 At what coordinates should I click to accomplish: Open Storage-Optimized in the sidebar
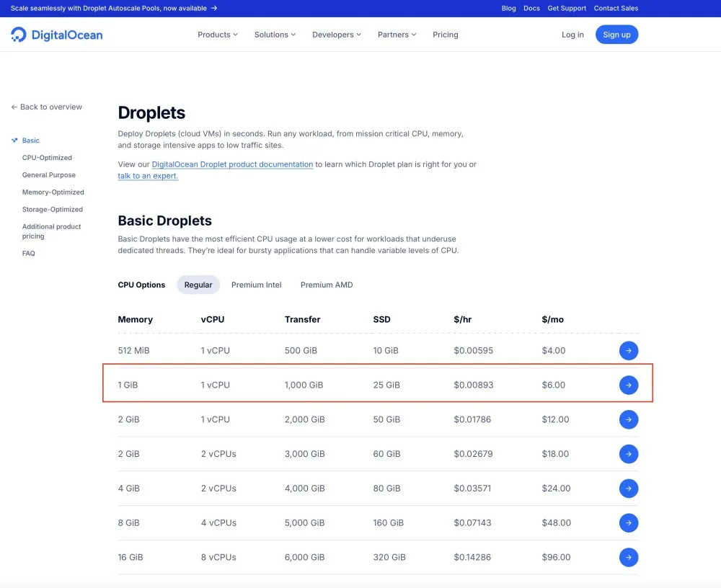(x=53, y=209)
